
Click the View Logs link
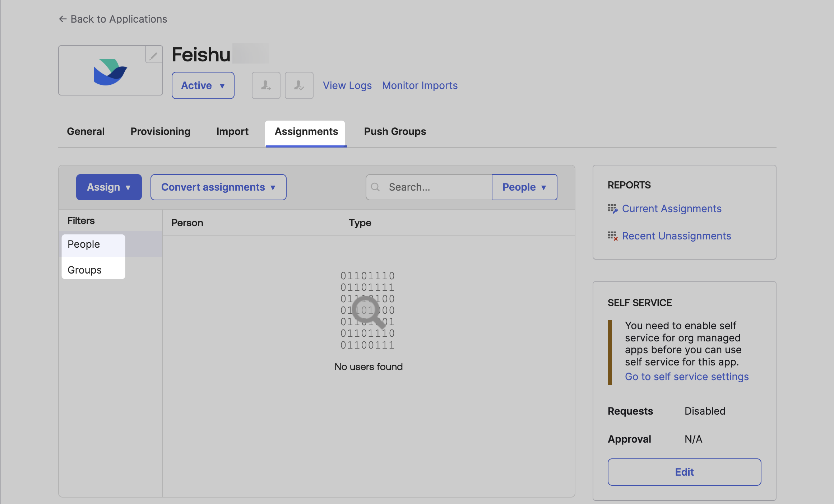(347, 85)
